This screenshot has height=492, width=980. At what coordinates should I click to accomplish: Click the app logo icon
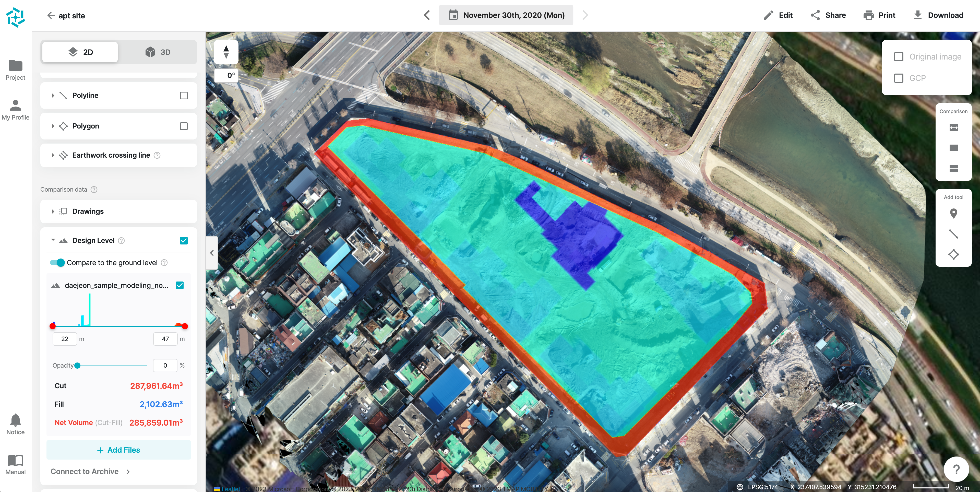tap(16, 17)
